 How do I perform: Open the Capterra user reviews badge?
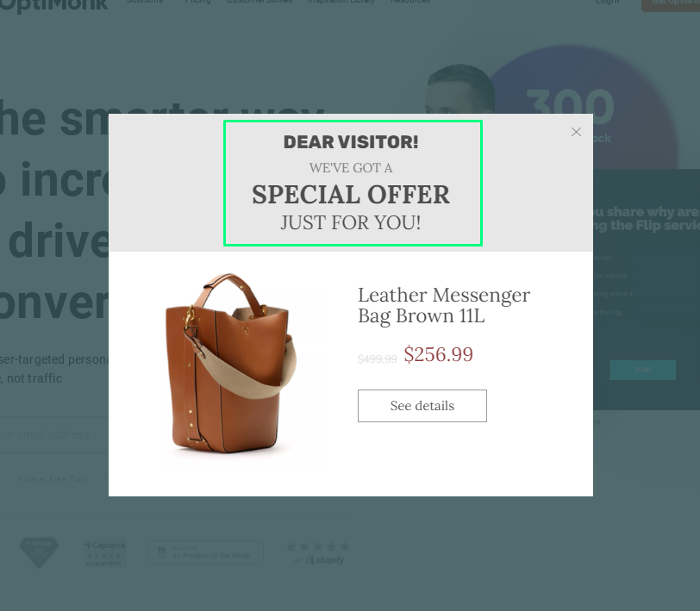(x=104, y=553)
